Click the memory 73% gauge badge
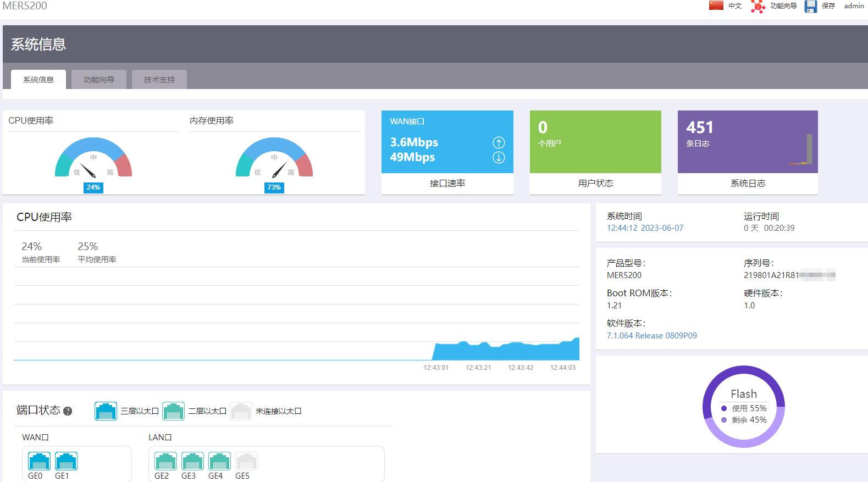 coord(274,187)
